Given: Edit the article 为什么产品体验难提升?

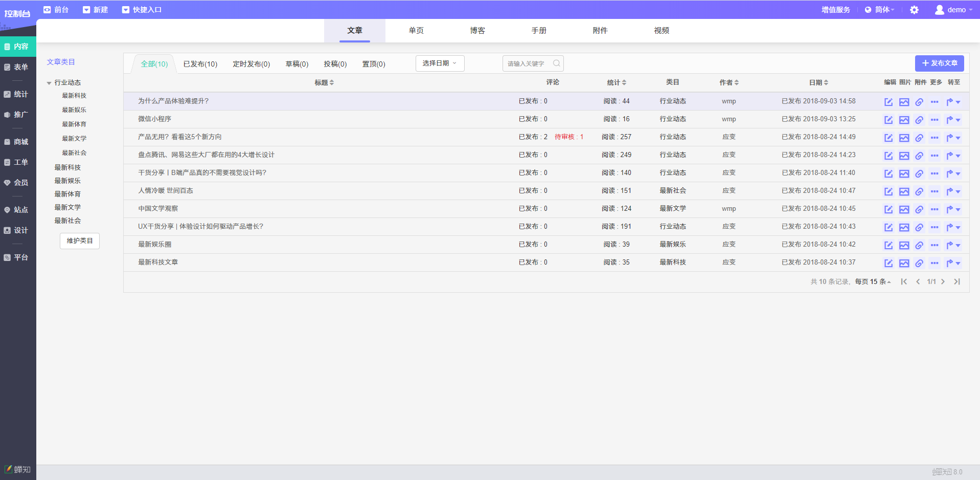Looking at the screenshot, I should pos(888,101).
